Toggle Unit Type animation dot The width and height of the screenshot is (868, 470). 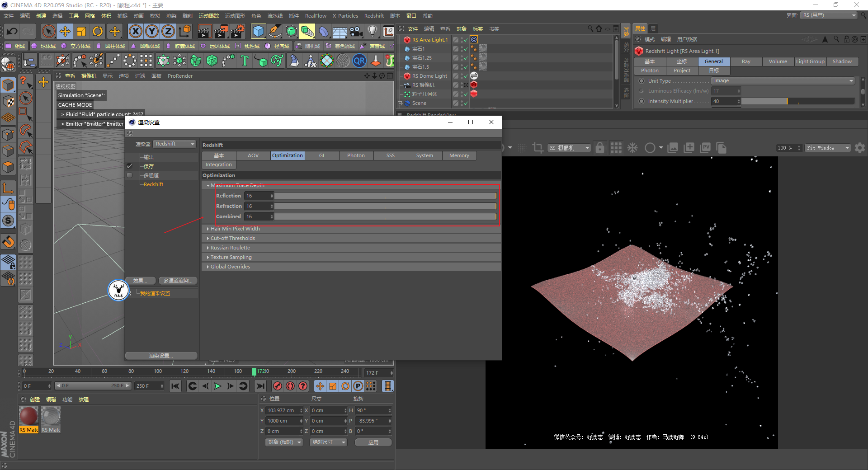click(642, 81)
